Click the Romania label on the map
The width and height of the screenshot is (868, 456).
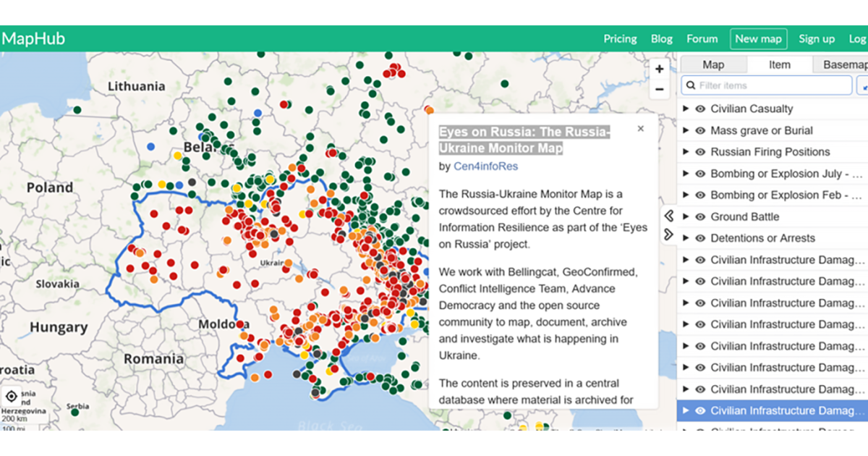tap(153, 359)
